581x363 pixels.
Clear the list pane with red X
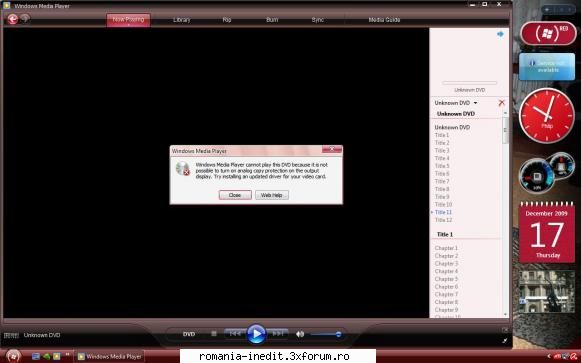click(501, 103)
